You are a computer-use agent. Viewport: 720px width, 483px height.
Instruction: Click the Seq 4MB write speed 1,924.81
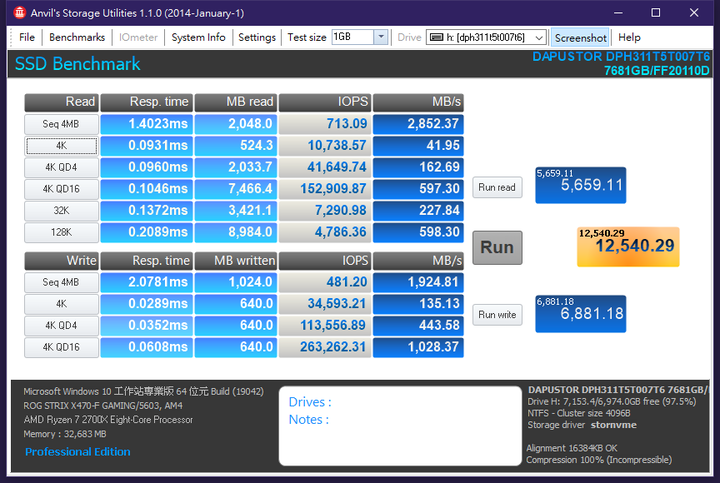[x=418, y=282]
